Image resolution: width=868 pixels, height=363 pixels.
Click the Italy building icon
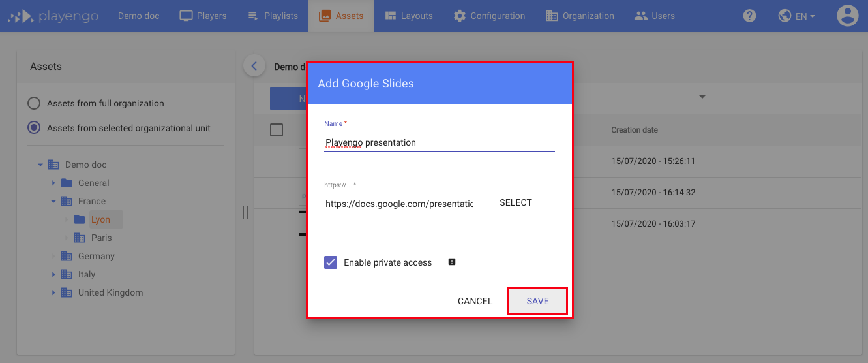click(67, 274)
